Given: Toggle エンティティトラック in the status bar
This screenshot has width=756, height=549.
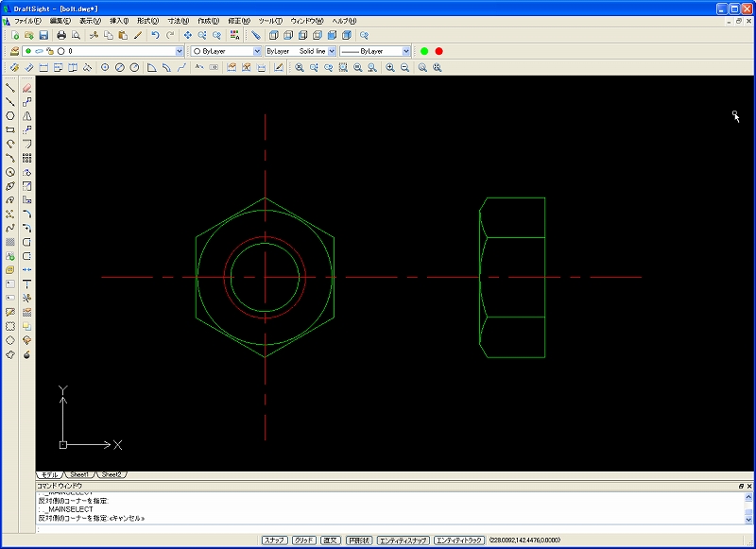Looking at the screenshot, I should (459, 540).
